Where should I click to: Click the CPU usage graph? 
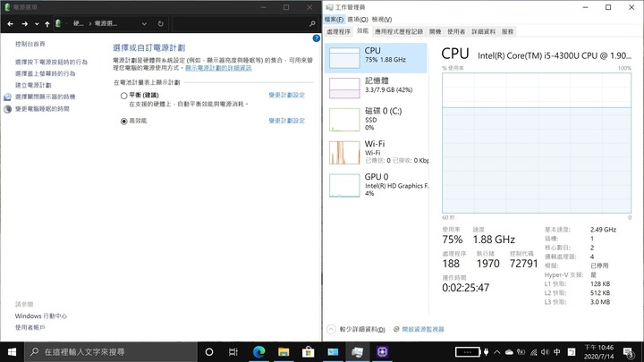[x=537, y=143]
